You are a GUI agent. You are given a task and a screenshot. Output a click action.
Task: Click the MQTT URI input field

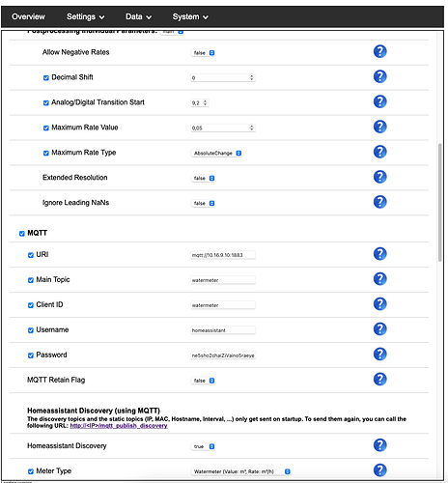(223, 255)
